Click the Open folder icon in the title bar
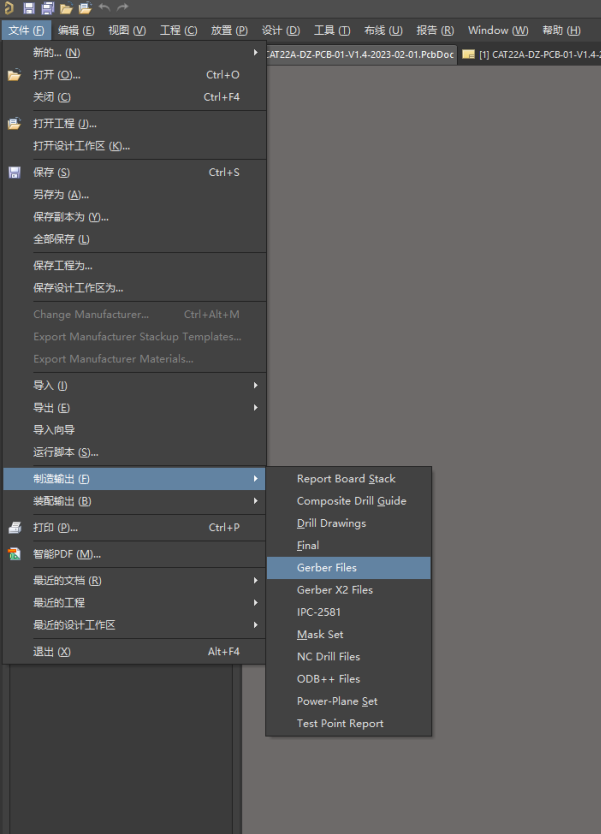 (66, 8)
